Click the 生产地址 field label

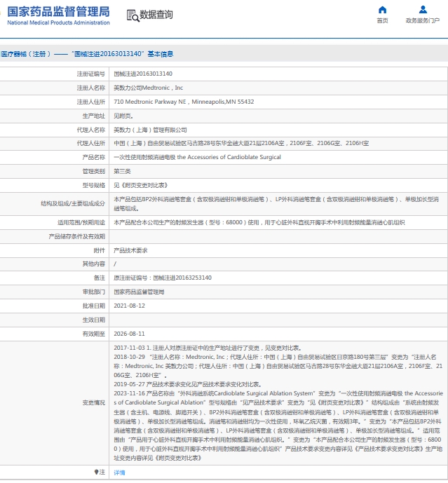point(94,116)
